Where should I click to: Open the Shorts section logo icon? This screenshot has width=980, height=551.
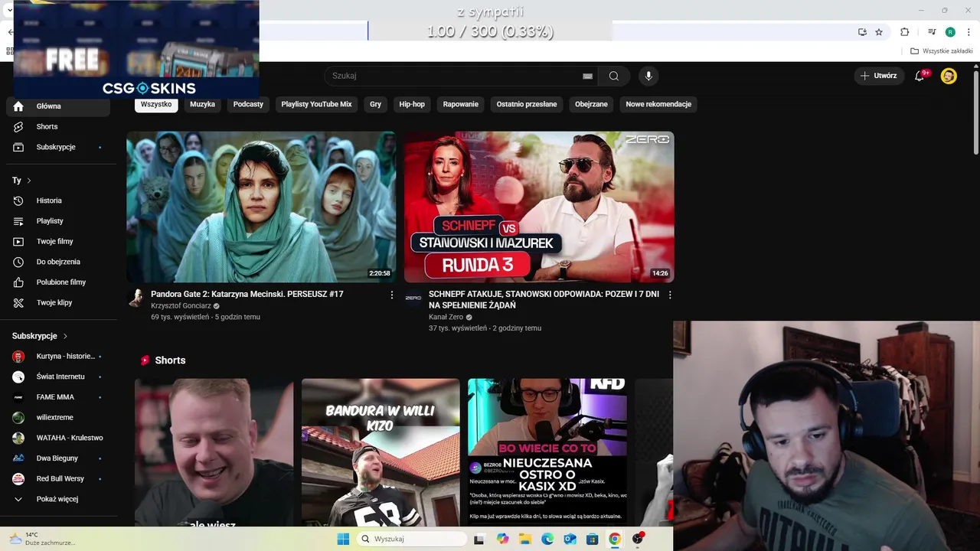pyautogui.click(x=145, y=360)
